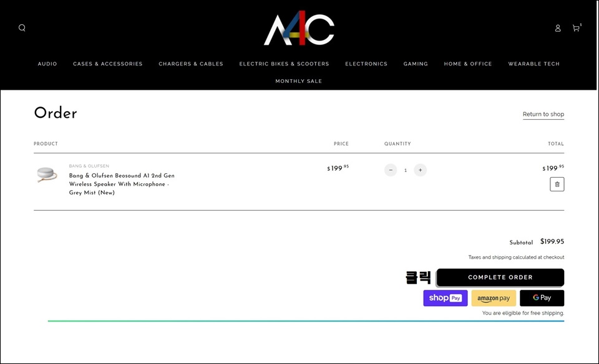This screenshot has height=364, width=599.
Task: Click the Order page heading
Action: click(56, 113)
